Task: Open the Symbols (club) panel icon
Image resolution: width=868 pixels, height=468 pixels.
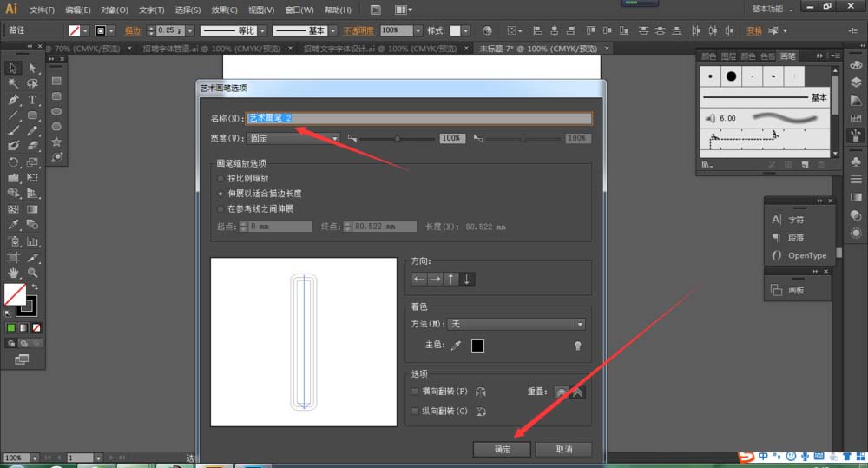Action: click(856, 161)
